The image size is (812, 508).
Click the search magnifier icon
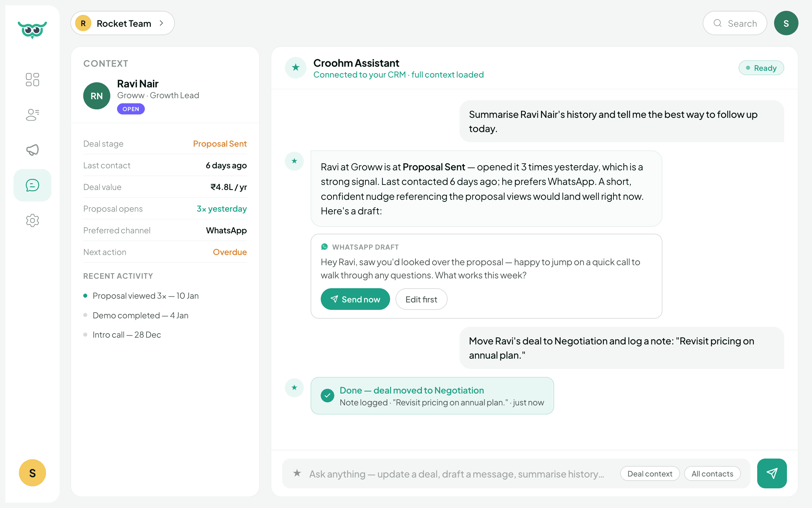[x=718, y=23]
